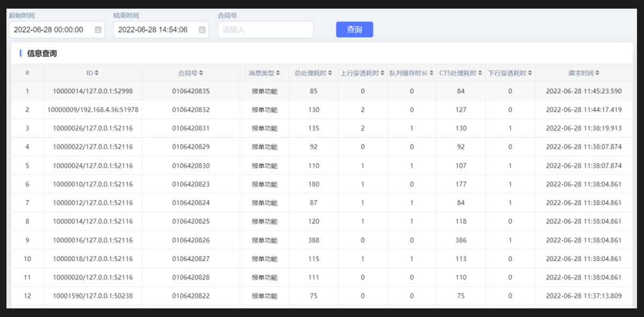Image resolution: width=644 pixels, height=317 pixels.
Task: Select the CTS time value 177
Action: pyautogui.click(x=461, y=184)
